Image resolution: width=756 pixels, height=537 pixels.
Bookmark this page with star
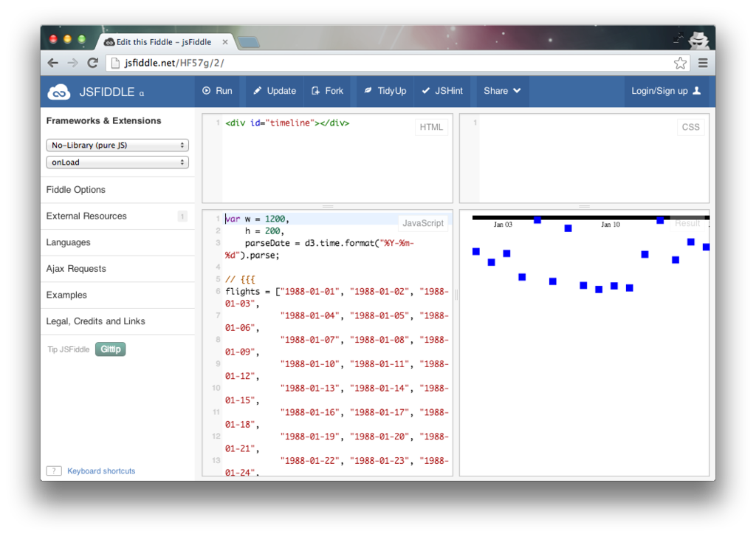coord(680,63)
